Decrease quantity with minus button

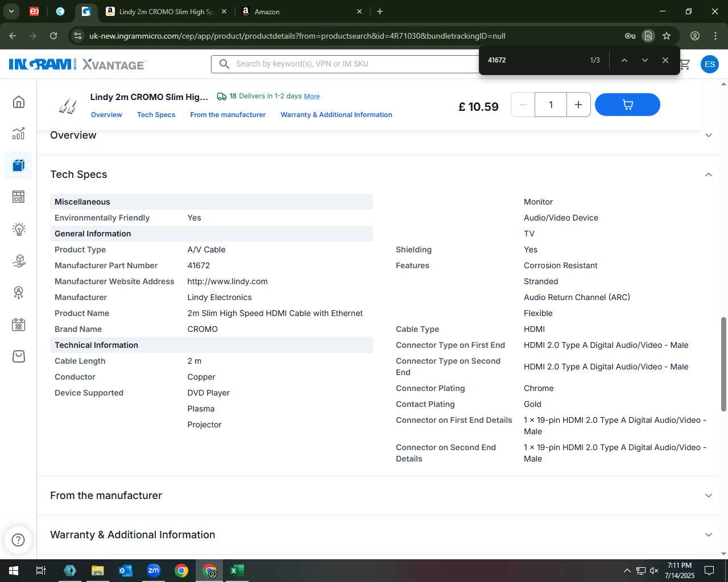(x=523, y=105)
